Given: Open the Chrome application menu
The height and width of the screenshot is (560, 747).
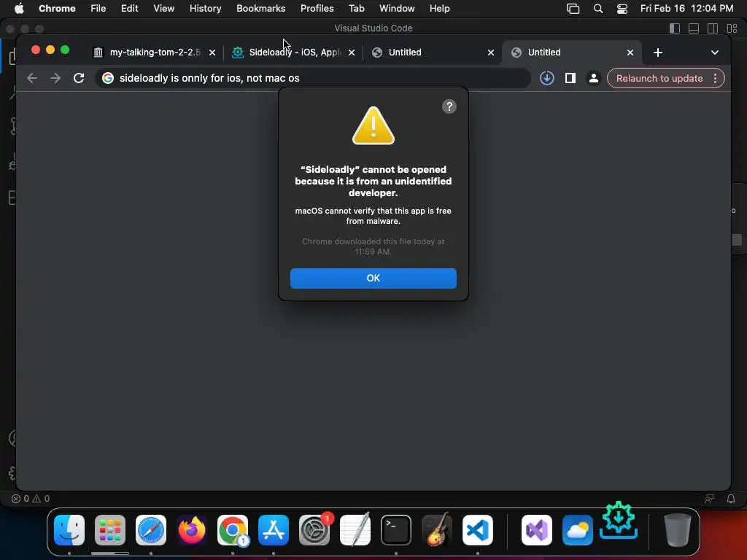Looking at the screenshot, I should [57, 9].
